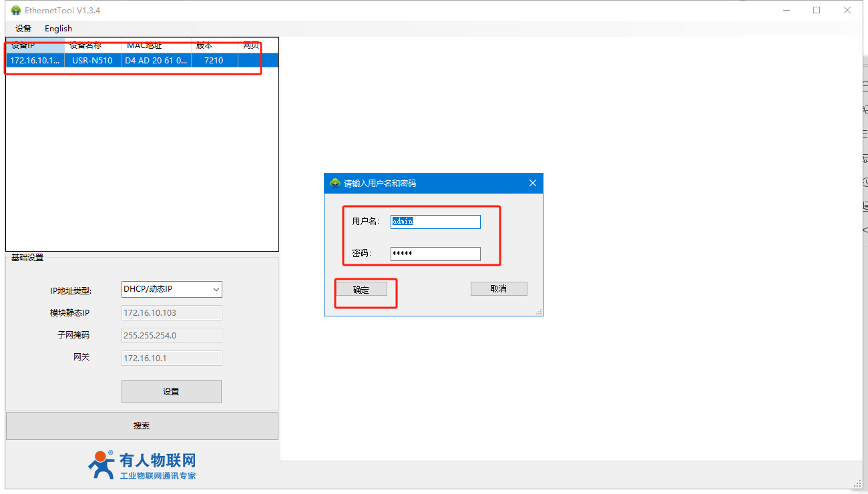The height and width of the screenshot is (494, 868).
Task: Click the 密码 label in the dialog
Action: click(361, 254)
